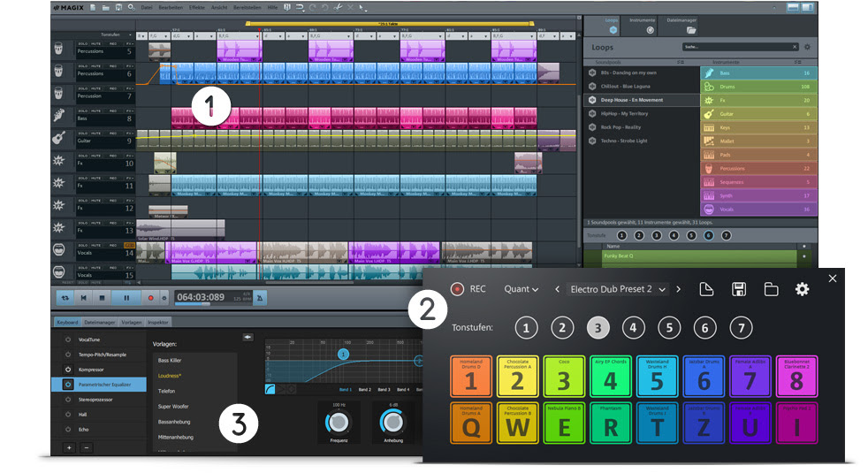Open the Electro Dub Preset 2 dropdown
The image size is (868, 473).
pyautogui.click(x=618, y=289)
